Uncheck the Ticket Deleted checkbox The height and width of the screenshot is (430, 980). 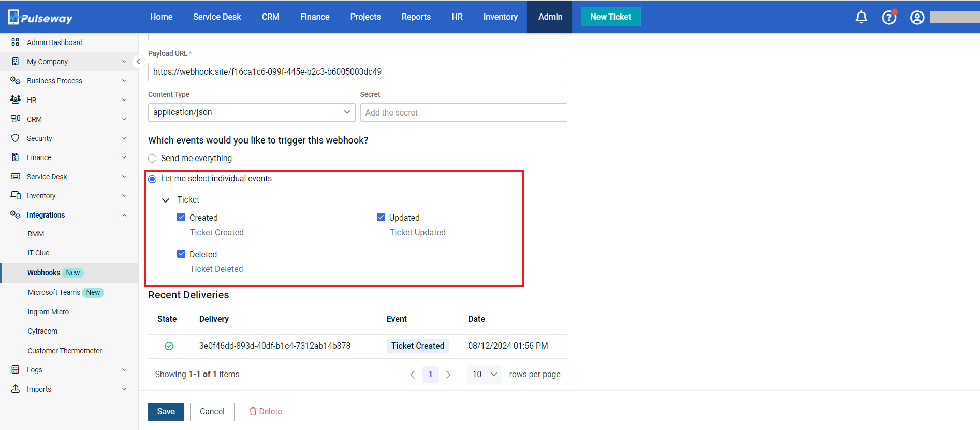[x=181, y=254]
